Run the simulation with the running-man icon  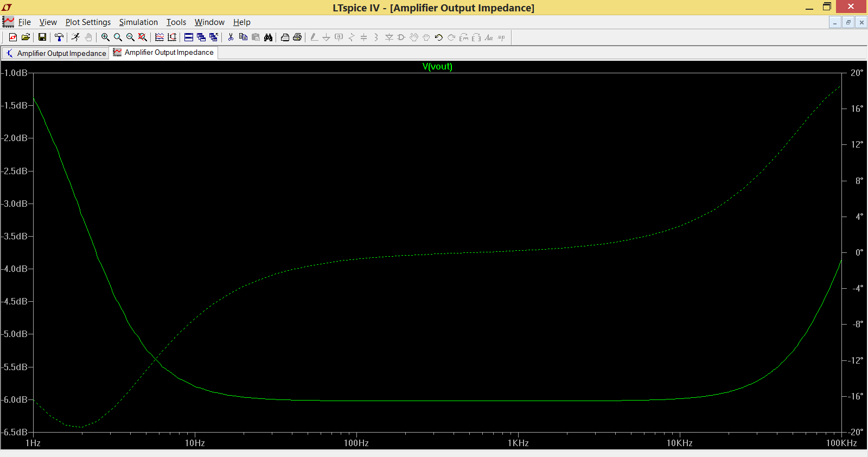pyautogui.click(x=75, y=37)
